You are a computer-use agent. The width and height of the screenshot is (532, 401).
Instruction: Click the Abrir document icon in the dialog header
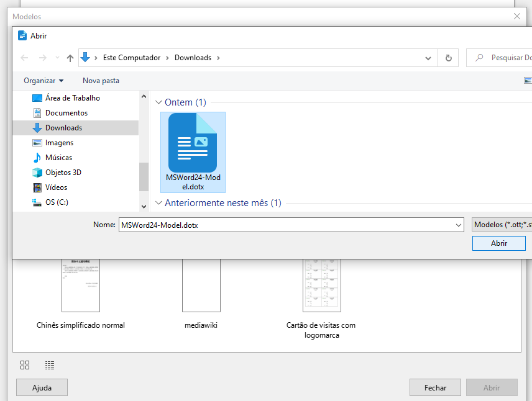(22, 35)
